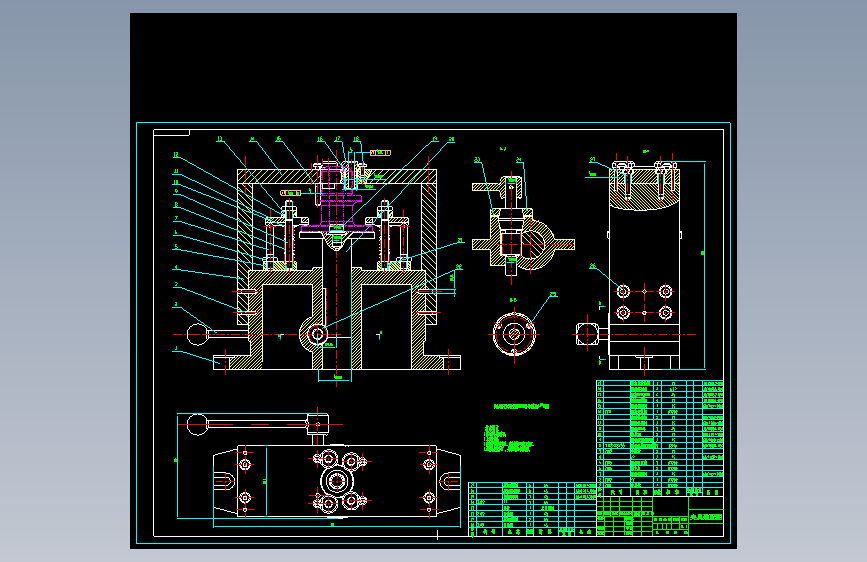867x562 pixels.
Task: Click the drawing name cell in title block
Action: tap(706, 518)
